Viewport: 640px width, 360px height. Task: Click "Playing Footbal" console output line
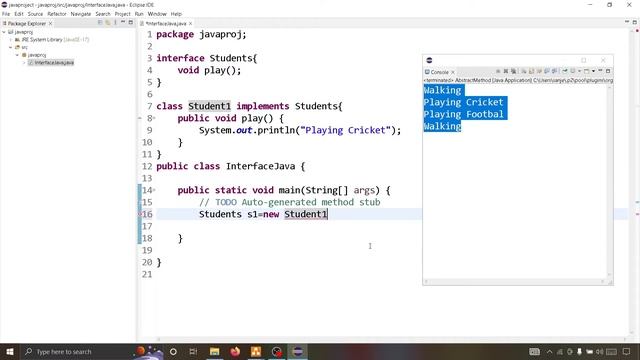[x=463, y=114]
